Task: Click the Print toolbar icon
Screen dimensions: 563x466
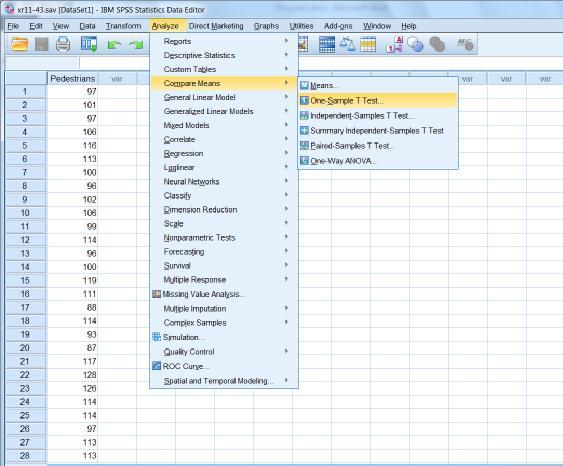Action: pos(63,45)
